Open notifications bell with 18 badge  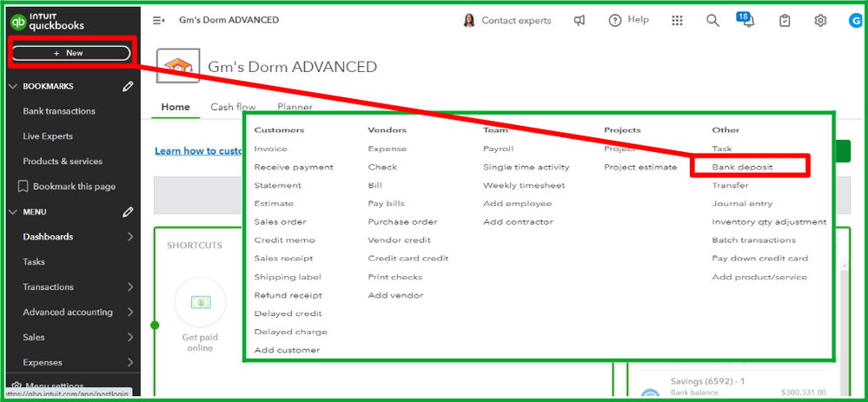point(746,19)
